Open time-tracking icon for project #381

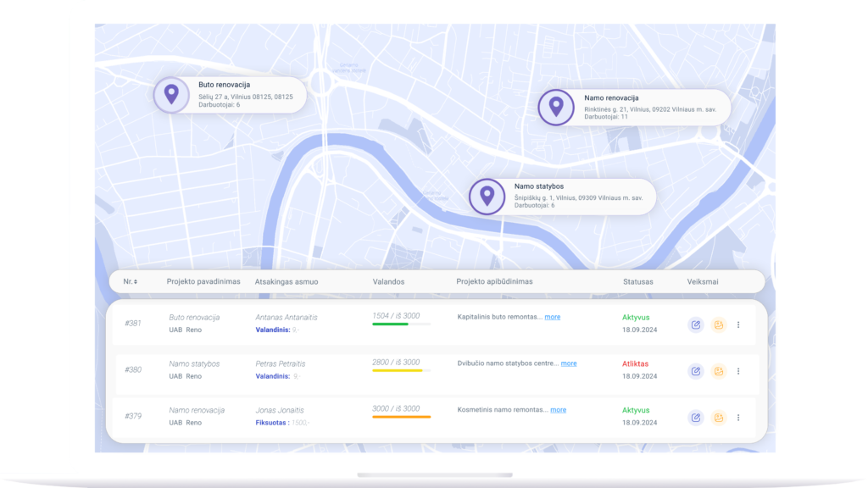click(719, 324)
